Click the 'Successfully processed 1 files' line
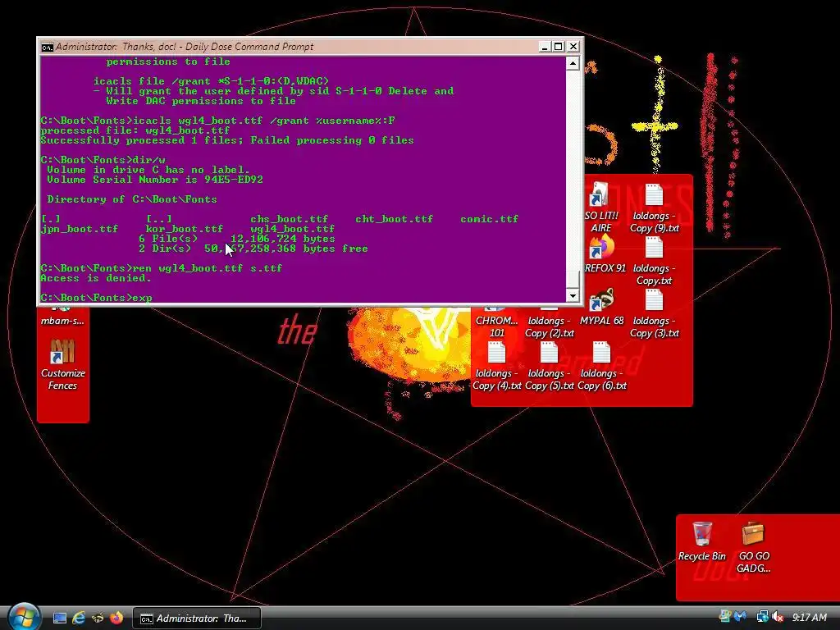840x630 pixels. (227, 140)
